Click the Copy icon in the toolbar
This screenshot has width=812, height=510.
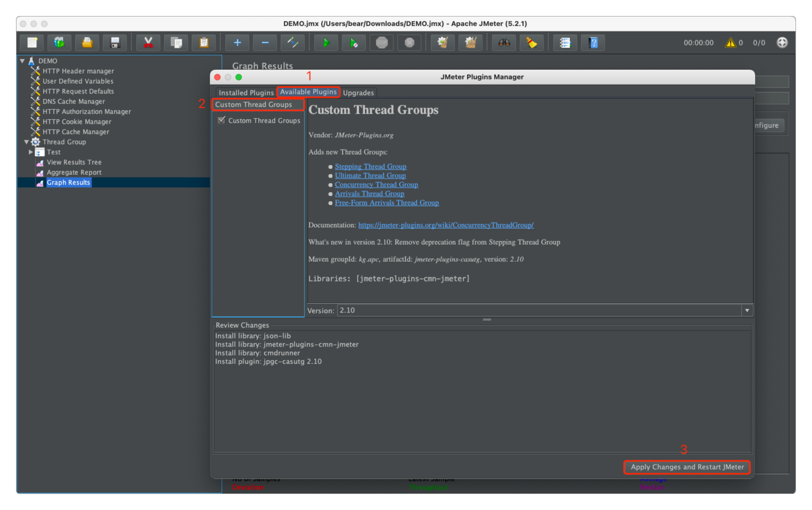coord(176,43)
